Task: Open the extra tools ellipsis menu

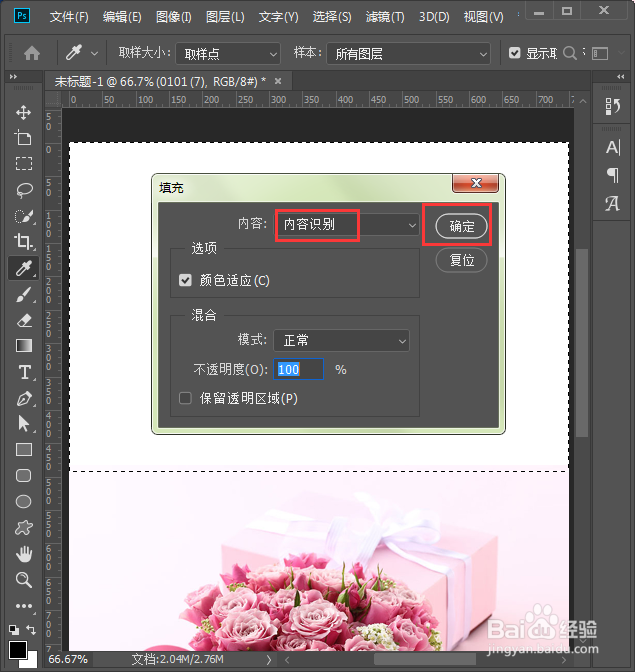Action: (24, 606)
